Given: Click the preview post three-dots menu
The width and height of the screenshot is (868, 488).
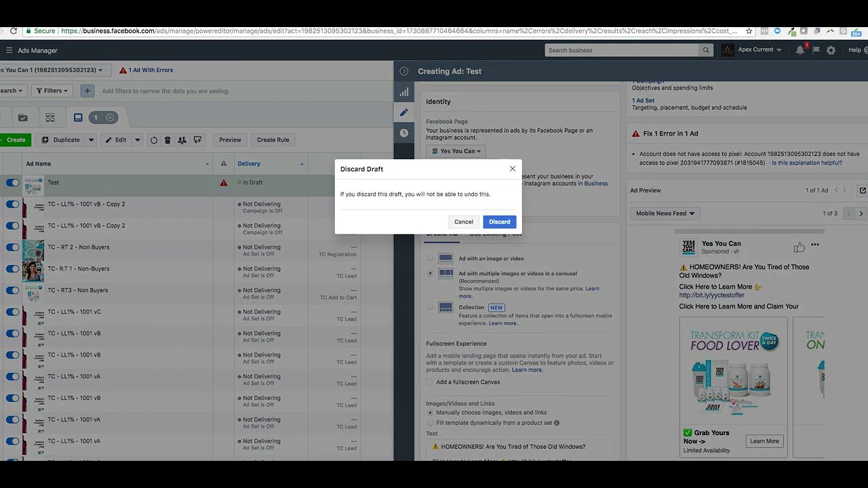Looking at the screenshot, I should coord(815,245).
